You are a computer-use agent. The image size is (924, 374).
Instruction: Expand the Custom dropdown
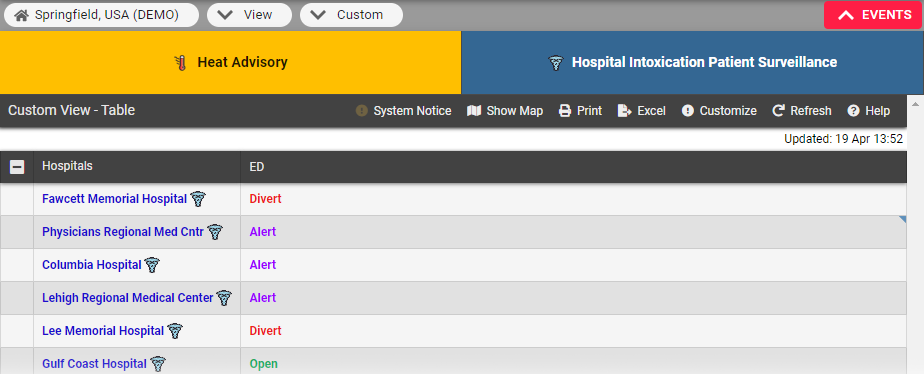pyautogui.click(x=351, y=15)
